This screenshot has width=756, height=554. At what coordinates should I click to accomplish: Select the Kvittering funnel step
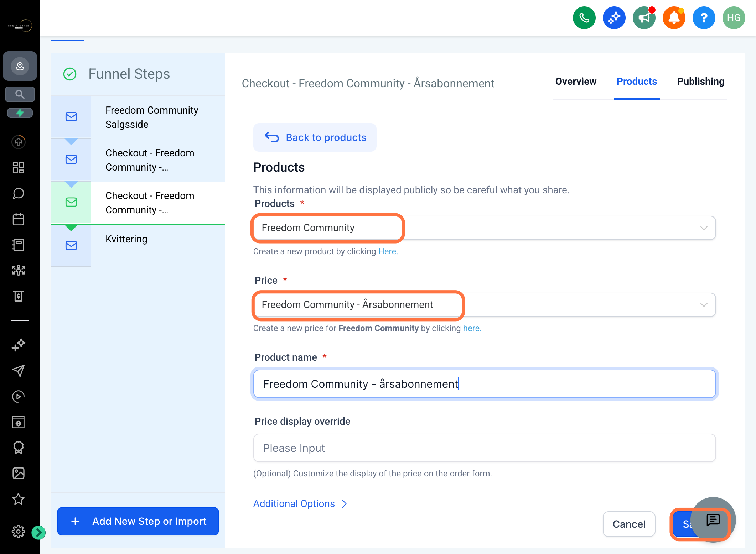tap(138, 246)
